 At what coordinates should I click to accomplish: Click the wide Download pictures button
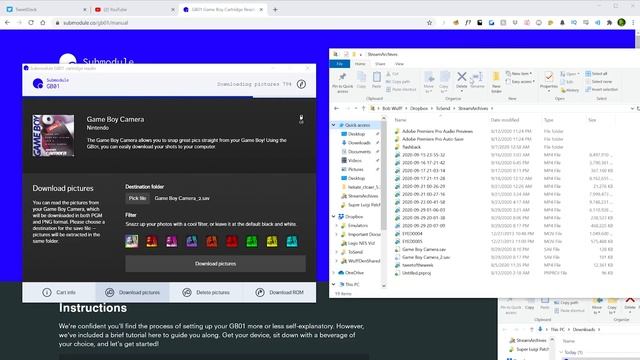(215, 264)
